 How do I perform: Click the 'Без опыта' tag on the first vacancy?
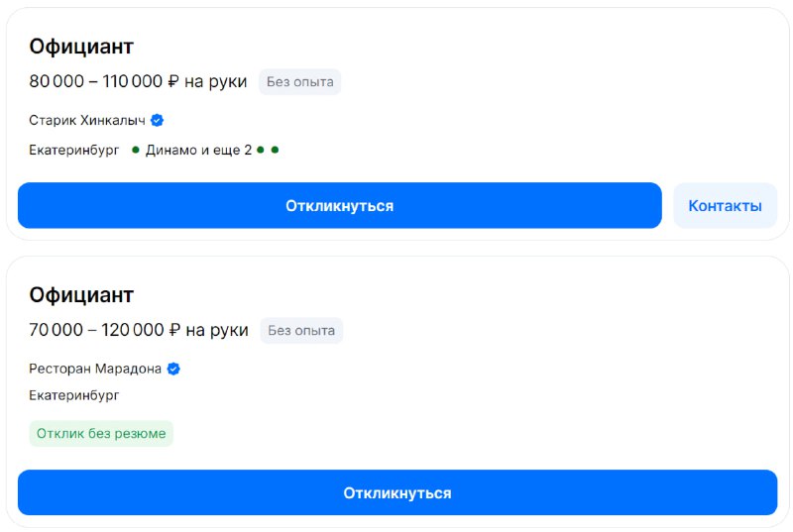tap(300, 82)
